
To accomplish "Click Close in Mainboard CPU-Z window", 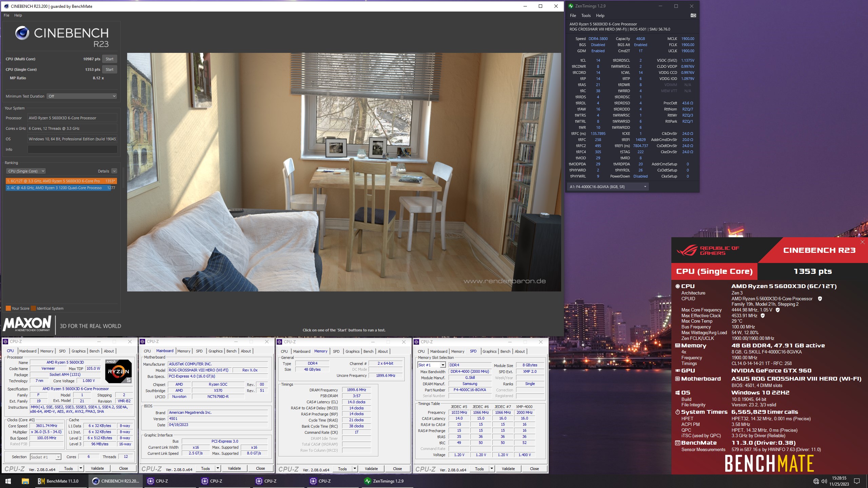I will point(260,468).
